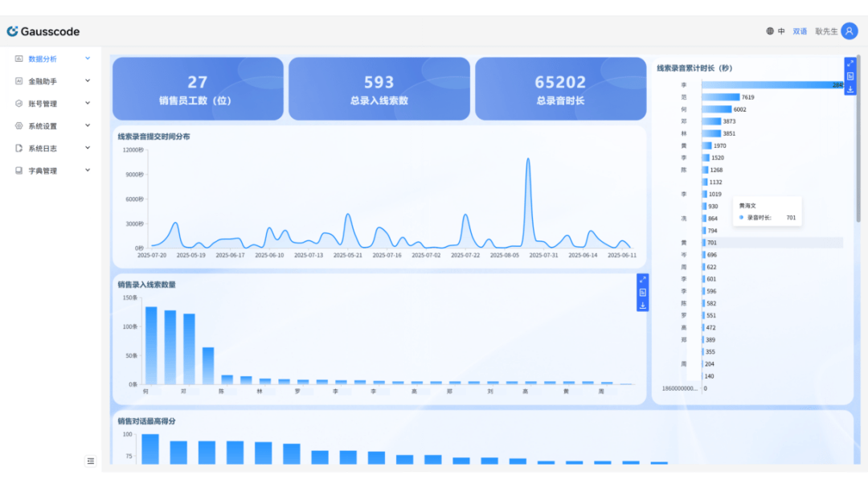This screenshot has height=488, width=868.
Task: Expand the 线索录音累计时长 chart to fullscreen
Action: pos(850,63)
